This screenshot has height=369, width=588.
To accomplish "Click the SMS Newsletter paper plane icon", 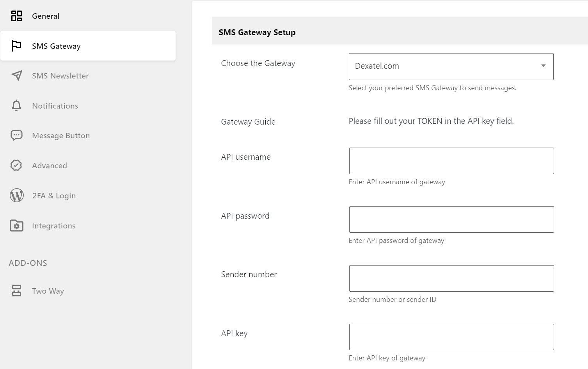I will click(x=17, y=76).
